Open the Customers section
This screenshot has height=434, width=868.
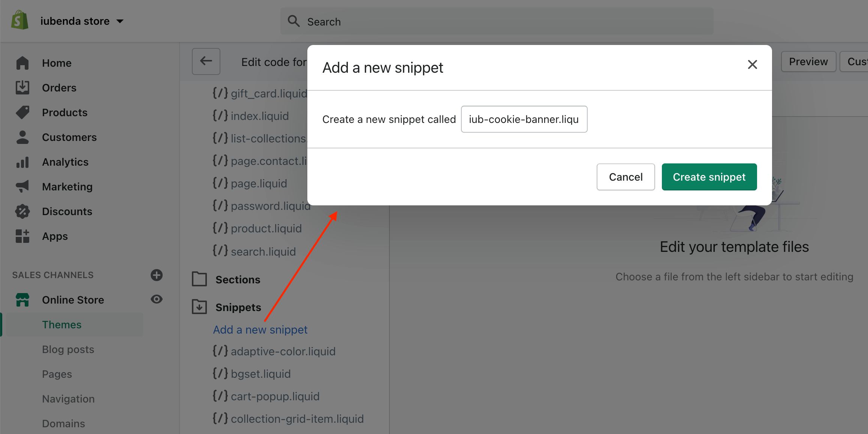pyautogui.click(x=69, y=137)
